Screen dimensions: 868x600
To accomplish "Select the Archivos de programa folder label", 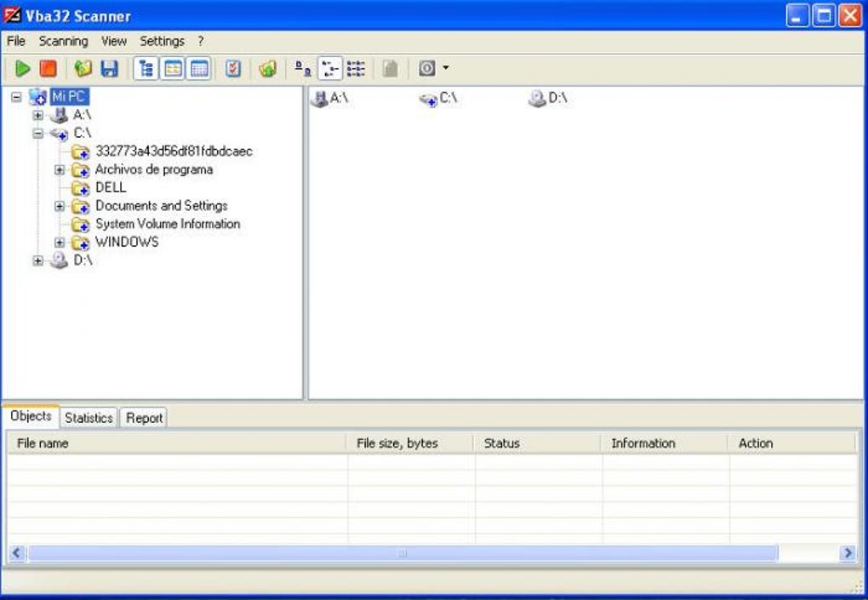I will [x=154, y=169].
